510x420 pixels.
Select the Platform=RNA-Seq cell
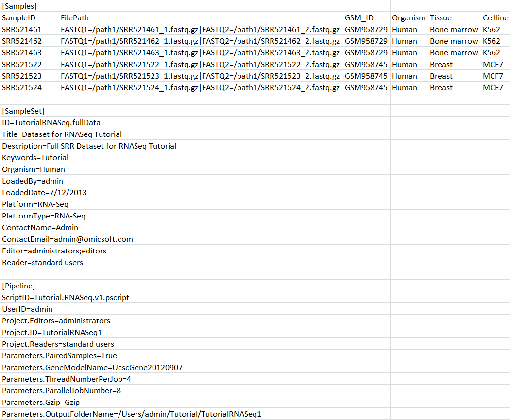(35, 204)
